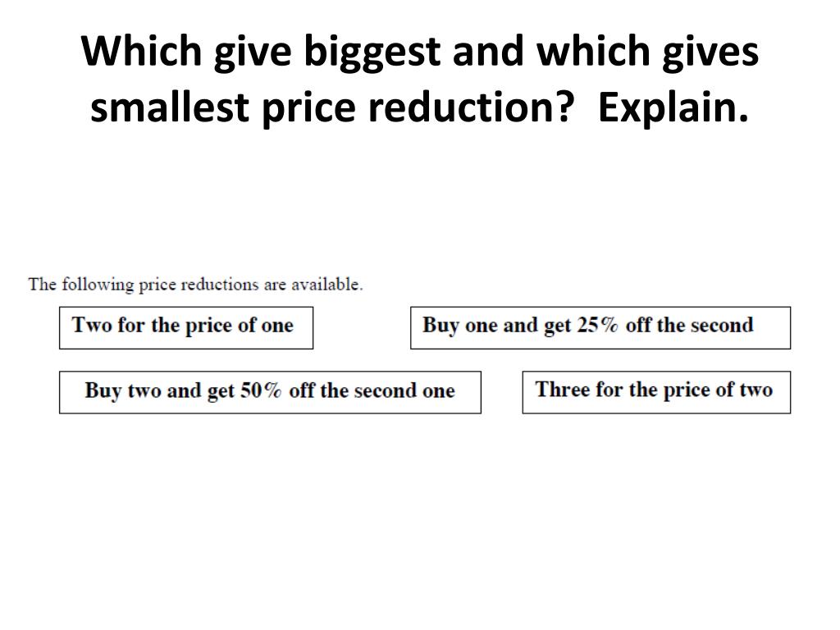Screen dimensions: 840x630
Task: Click 'The following price reductions are available.' sentence
Action: 195,285
